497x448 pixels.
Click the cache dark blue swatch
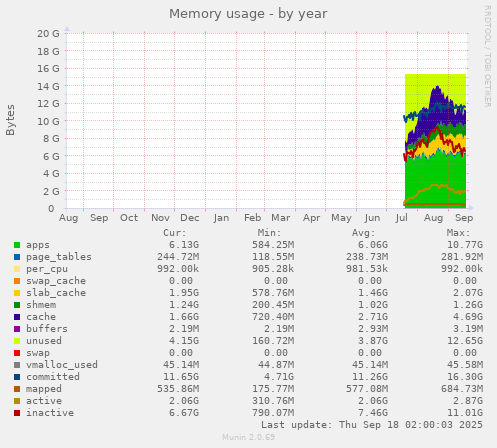click(17, 317)
